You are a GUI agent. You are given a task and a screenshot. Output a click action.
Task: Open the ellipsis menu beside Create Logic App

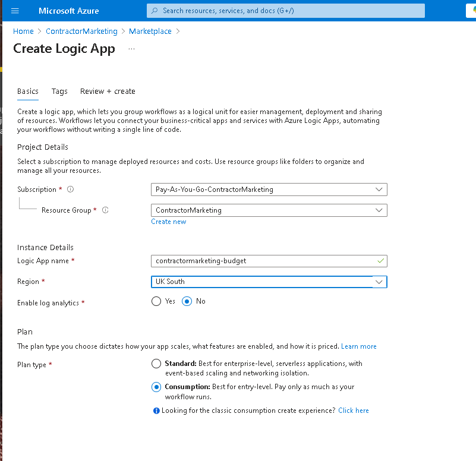(131, 49)
